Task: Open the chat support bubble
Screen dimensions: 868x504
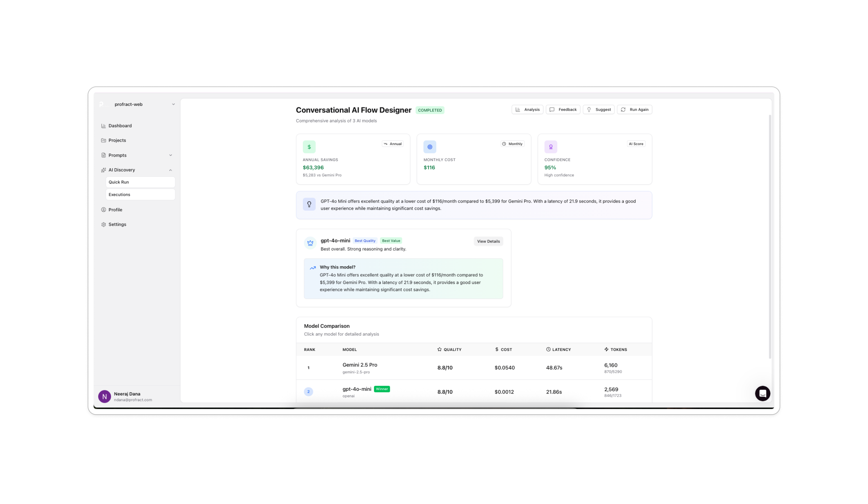Action: pos(763,394)
